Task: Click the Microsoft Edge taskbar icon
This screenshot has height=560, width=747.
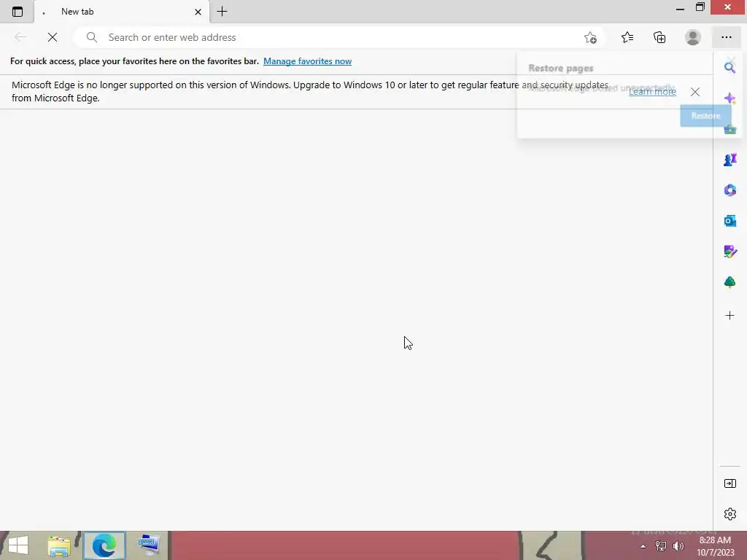Action: click(x=104, y=545)
